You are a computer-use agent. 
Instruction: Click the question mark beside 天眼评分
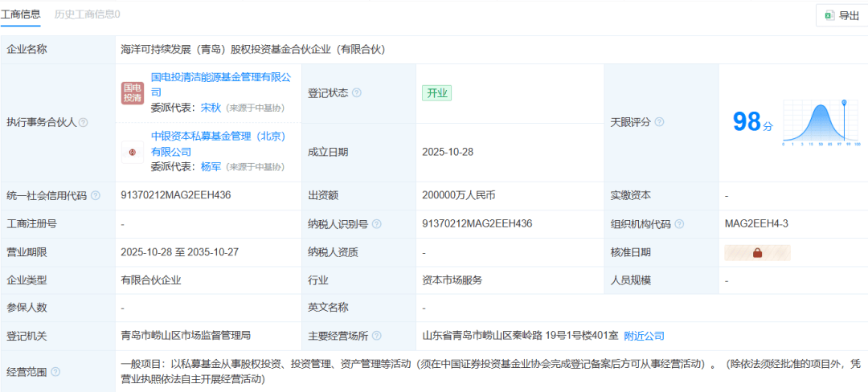pyautogui.click(x=659, y=122)
